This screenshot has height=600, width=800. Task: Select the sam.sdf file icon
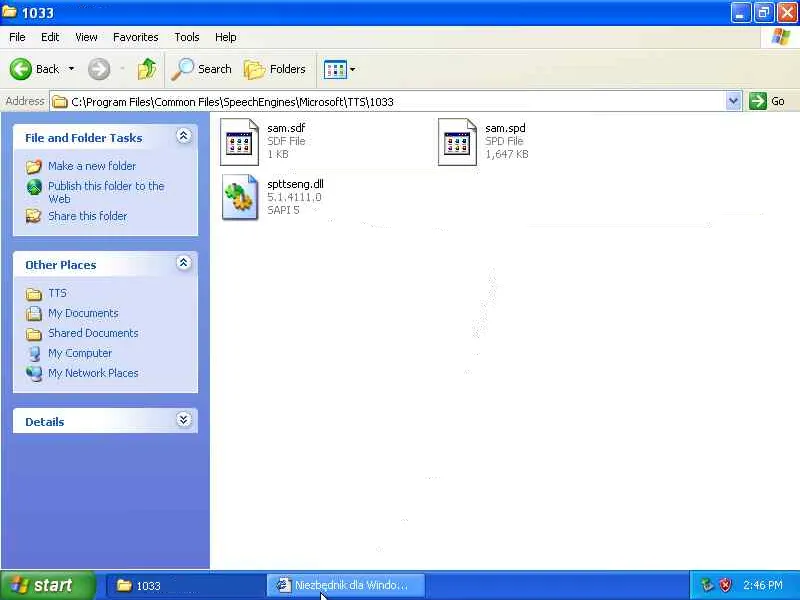click(x=239, y=142)
